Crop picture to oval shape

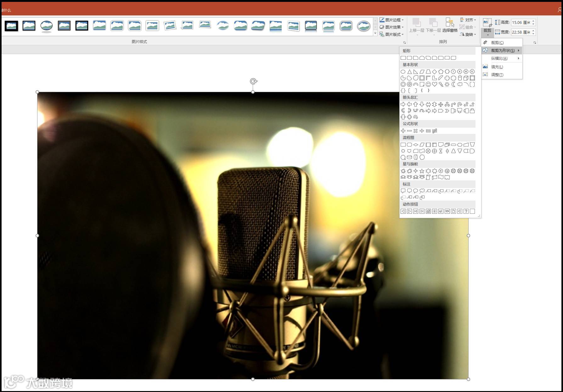(x=403, y=72)
